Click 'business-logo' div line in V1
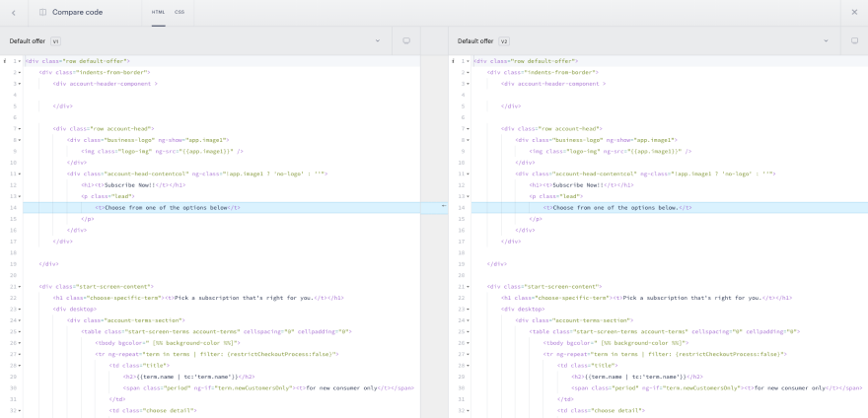The image size is (868, 418). (148, 140)
